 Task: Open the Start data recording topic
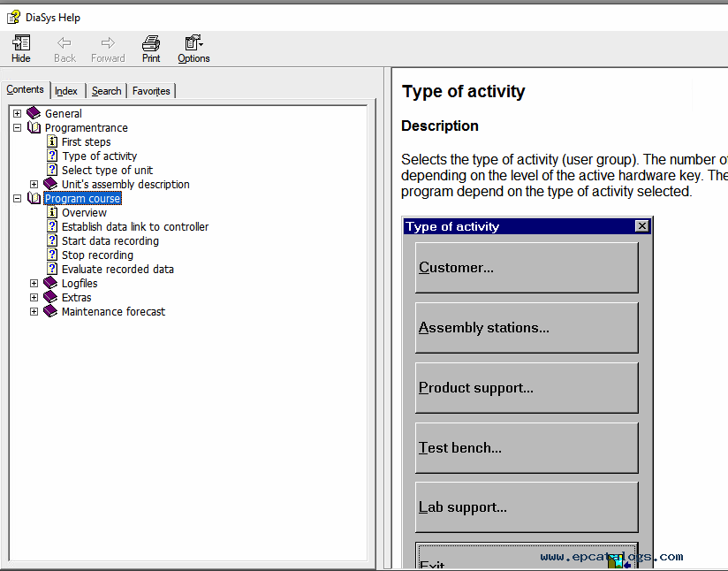110,240
